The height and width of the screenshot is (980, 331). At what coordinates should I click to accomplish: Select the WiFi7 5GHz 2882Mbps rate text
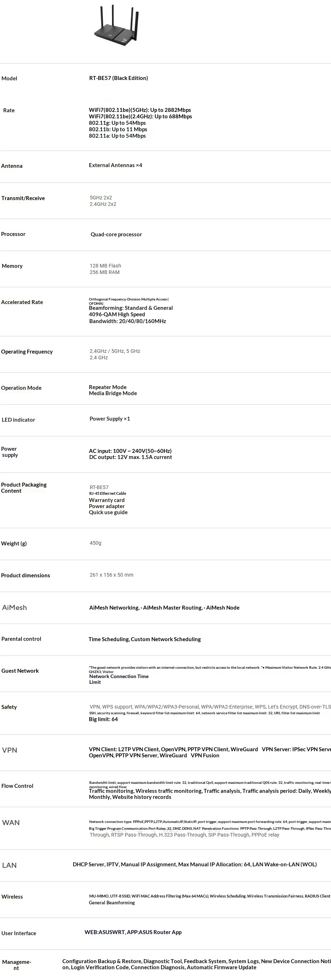coord(140,110)
